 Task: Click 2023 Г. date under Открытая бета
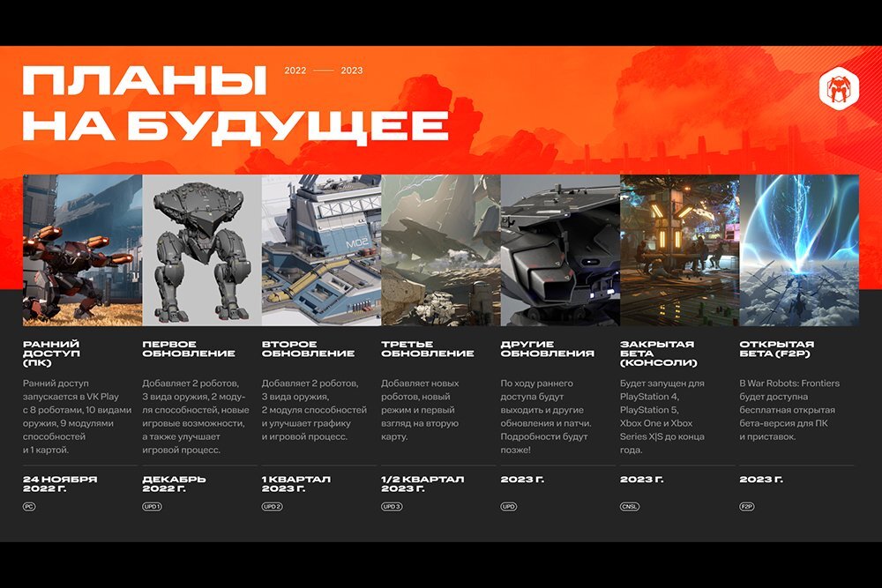761,480
